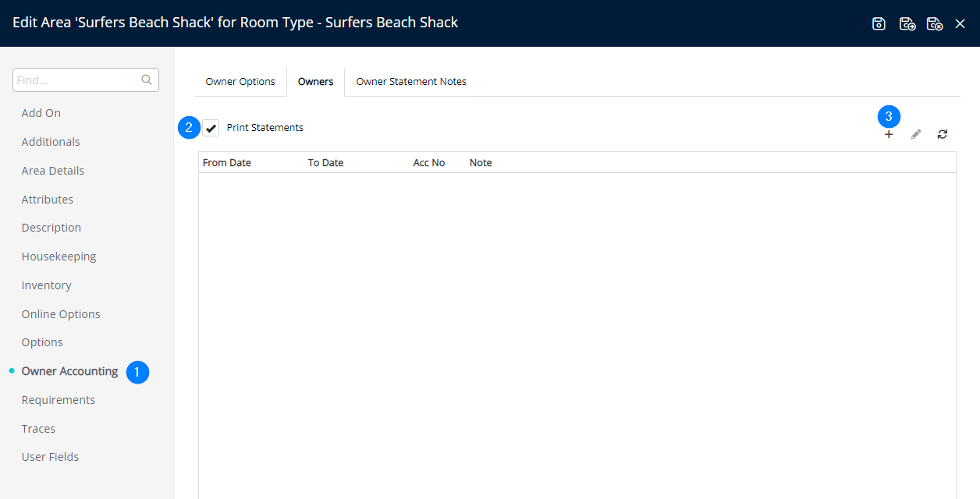Sort by From Date column header
980x499 pixels.
(x=227, y=163)
